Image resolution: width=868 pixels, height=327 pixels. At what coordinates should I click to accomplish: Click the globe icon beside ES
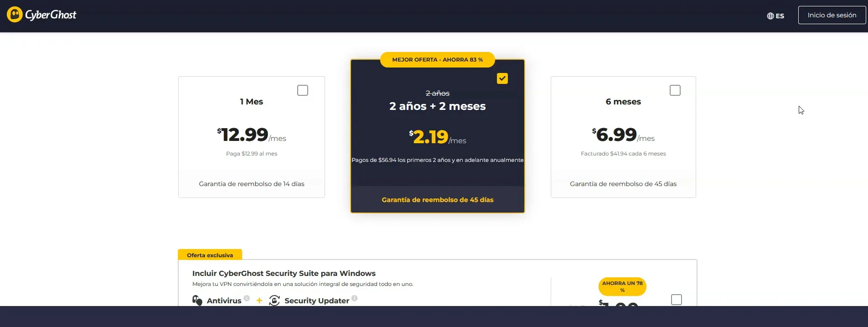770,16
